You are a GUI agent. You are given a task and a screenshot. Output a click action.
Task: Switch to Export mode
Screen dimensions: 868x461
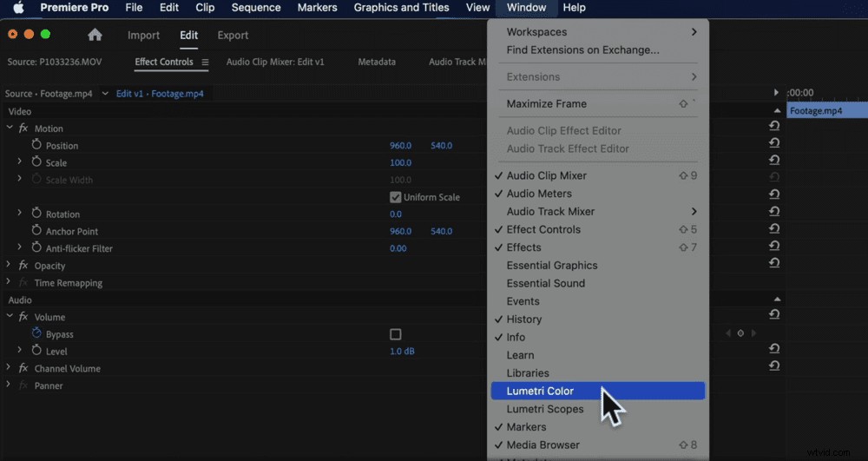[233, 35]
